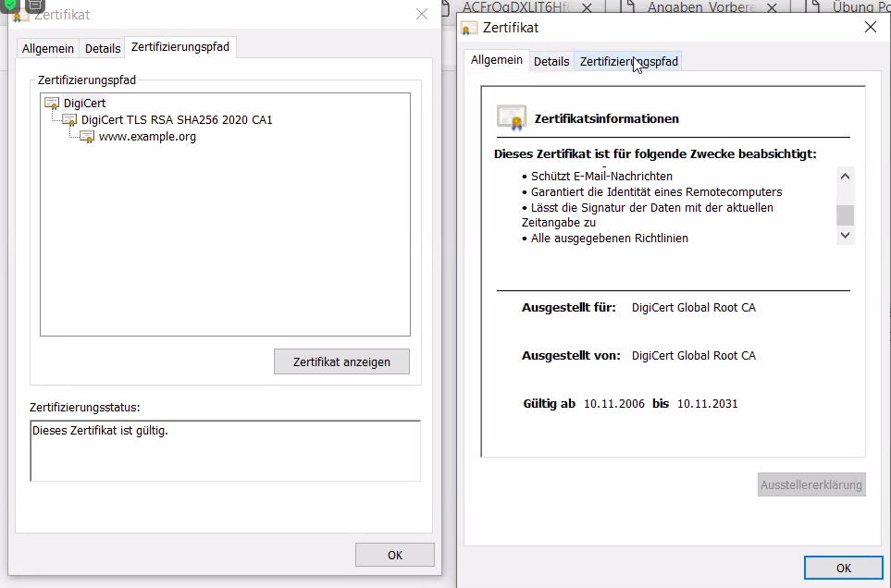Click the green shield icon at top left
Screen dimensions: 891x588
(x=11, y=5)
